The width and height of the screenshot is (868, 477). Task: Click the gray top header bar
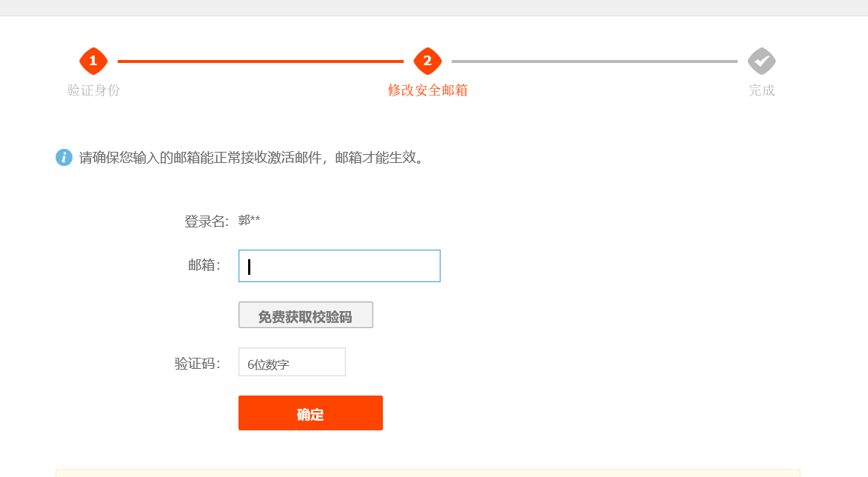point(434,7)
